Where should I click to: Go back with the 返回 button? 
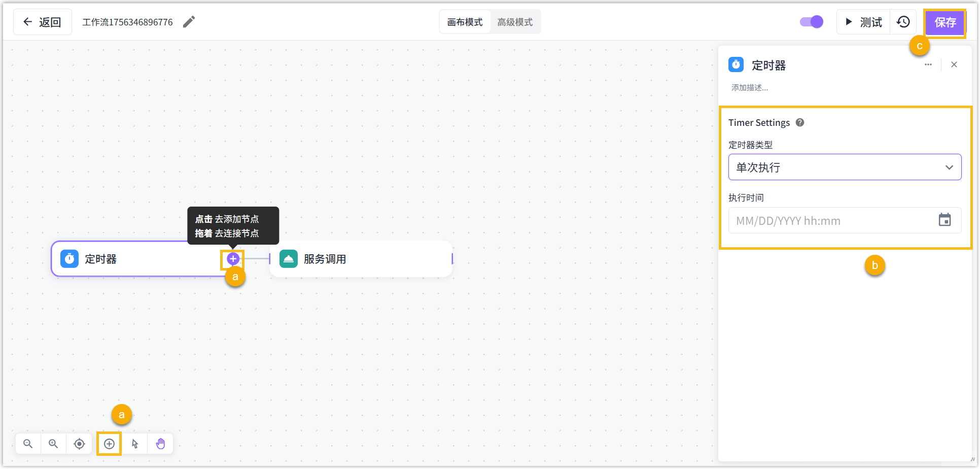coord(43,22)
